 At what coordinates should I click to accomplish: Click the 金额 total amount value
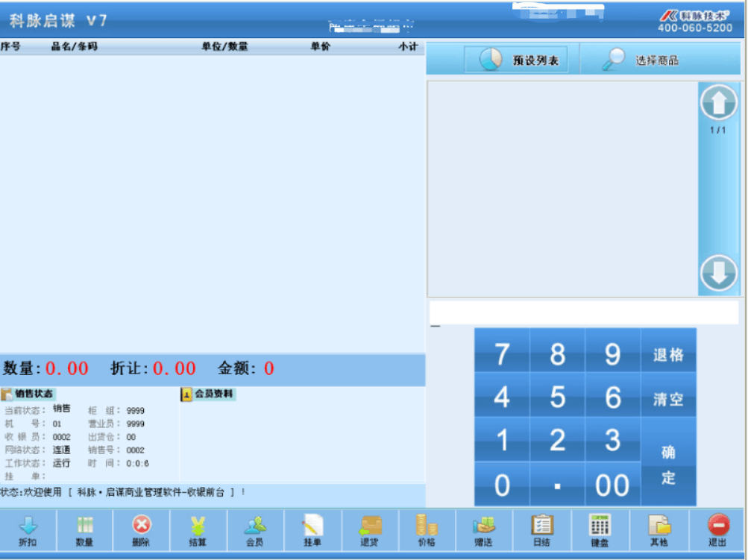point(269,368)
